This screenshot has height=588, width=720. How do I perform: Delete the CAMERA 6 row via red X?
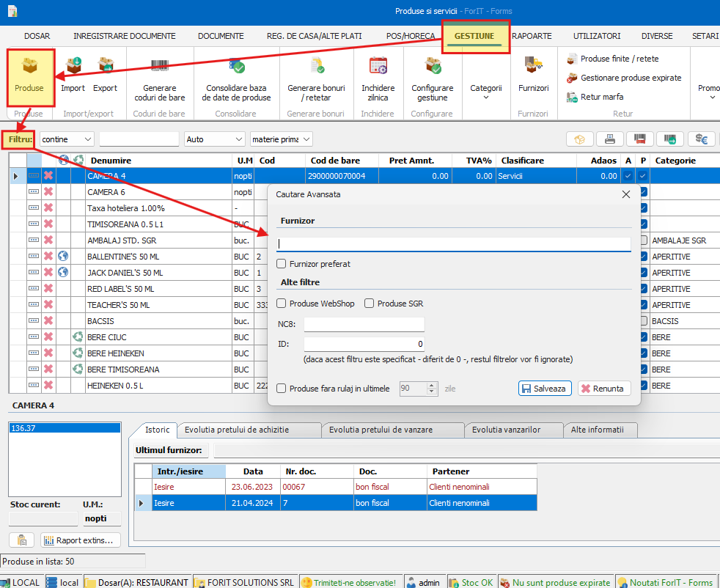click(x=48, y=192)
